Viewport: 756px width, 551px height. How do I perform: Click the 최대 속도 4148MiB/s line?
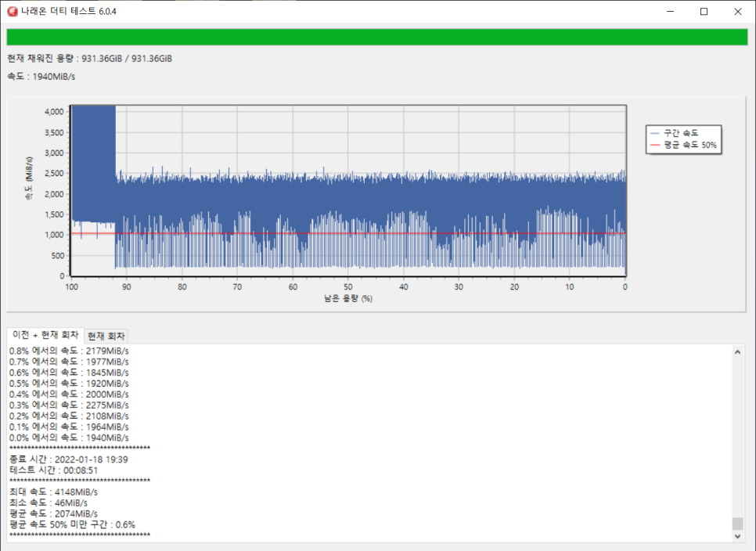(x=53, y=492)
